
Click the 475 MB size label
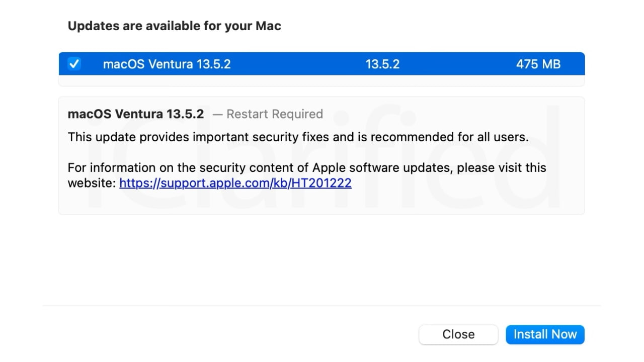click(x=538, y=64)
